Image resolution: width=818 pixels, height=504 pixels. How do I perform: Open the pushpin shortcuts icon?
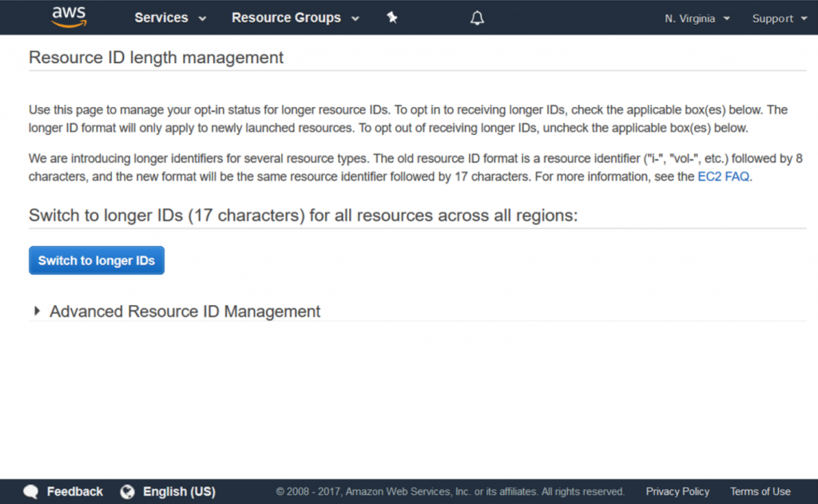click(392, 18)
